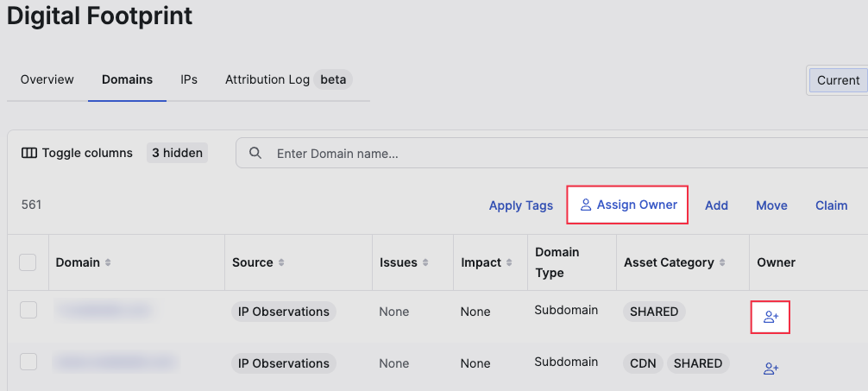Focus the Enter Domain name search field

pos(554,154)
